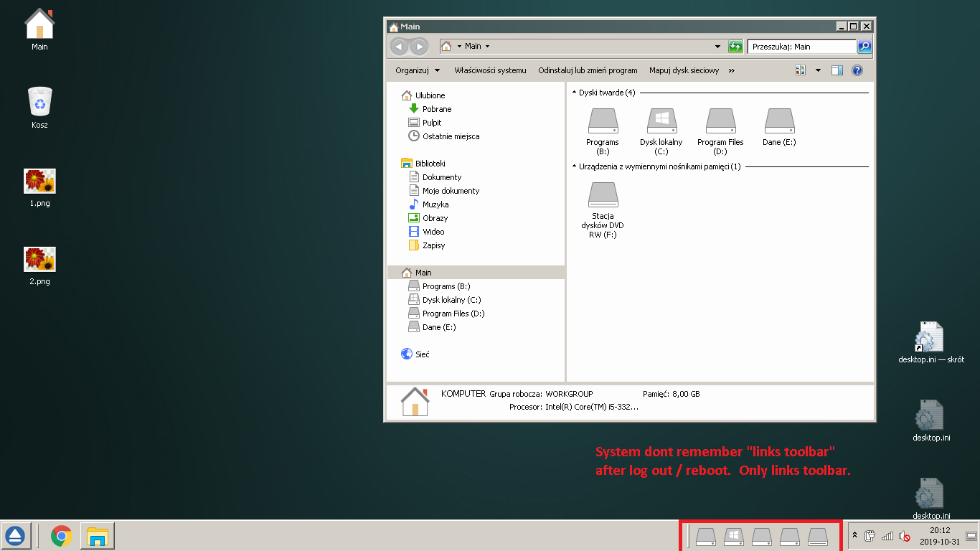Click the Main house icon on the desktop
The width and height of the screenshot is (980, 551).
[x=39, y=29]
